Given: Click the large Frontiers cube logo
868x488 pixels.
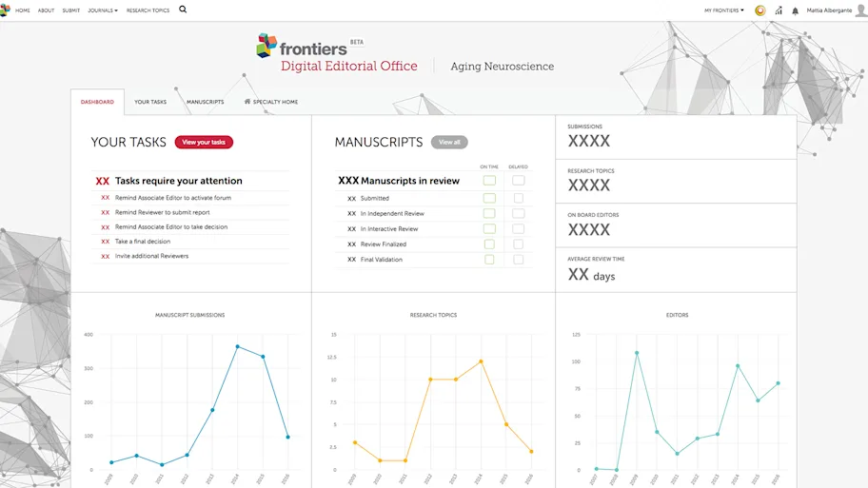Looking at the screenshot, I should point(266,46).
